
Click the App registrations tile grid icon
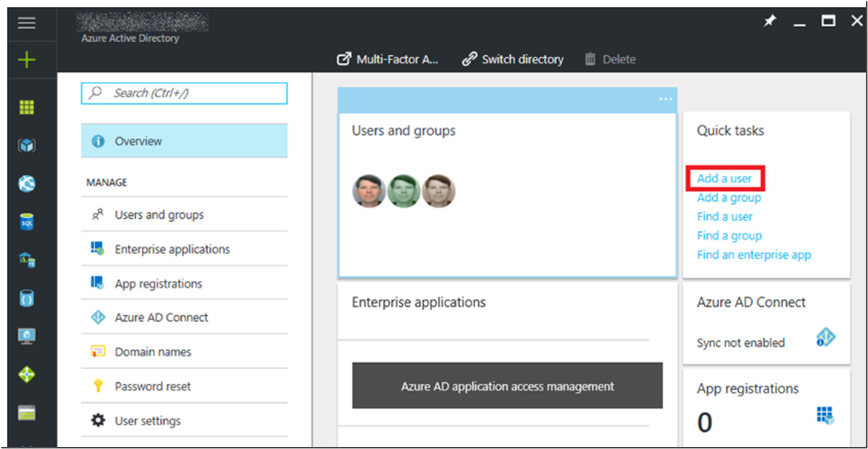(825, 416)
